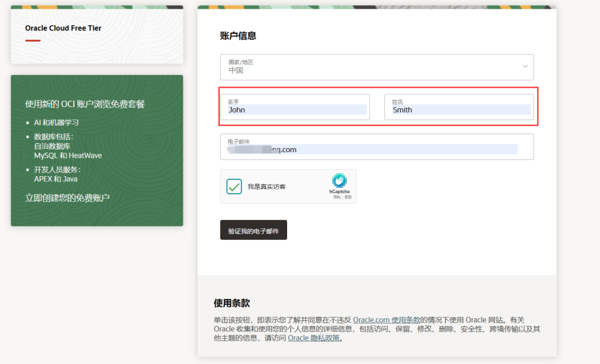Screen dimensions: 600x364
Task: Open the Oracle.com 使用条款 link
Action: pos(386,320)
